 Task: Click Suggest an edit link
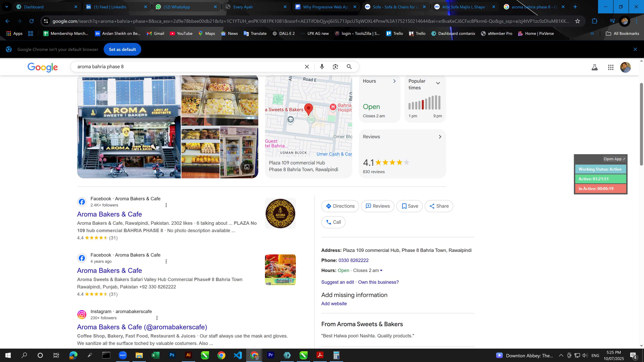337,282
